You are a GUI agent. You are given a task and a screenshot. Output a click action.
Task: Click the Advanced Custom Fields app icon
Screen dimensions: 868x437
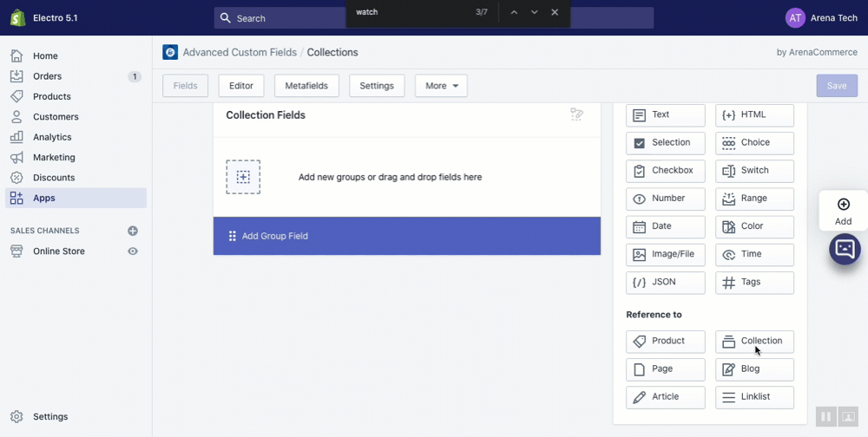(x=170, y=52)
